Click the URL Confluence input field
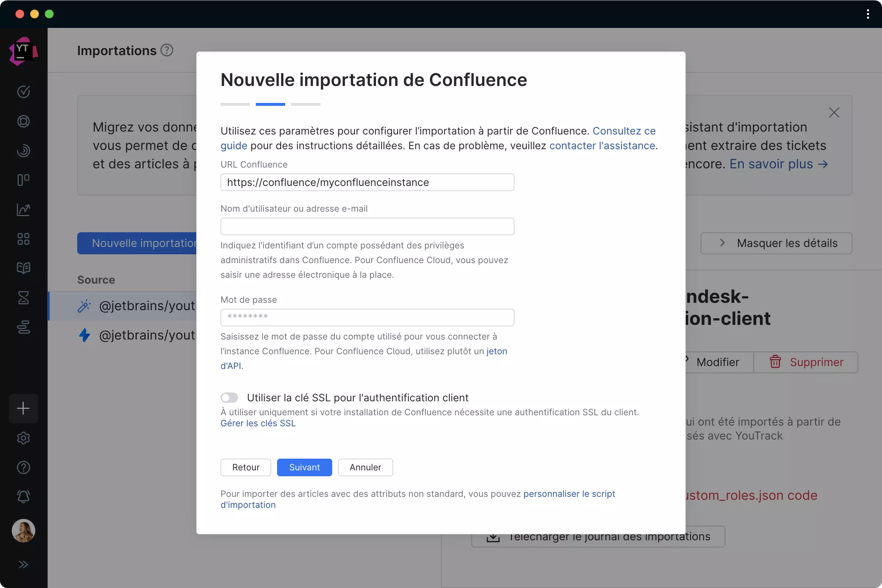 pyautogui.click(x=367, y=182)
